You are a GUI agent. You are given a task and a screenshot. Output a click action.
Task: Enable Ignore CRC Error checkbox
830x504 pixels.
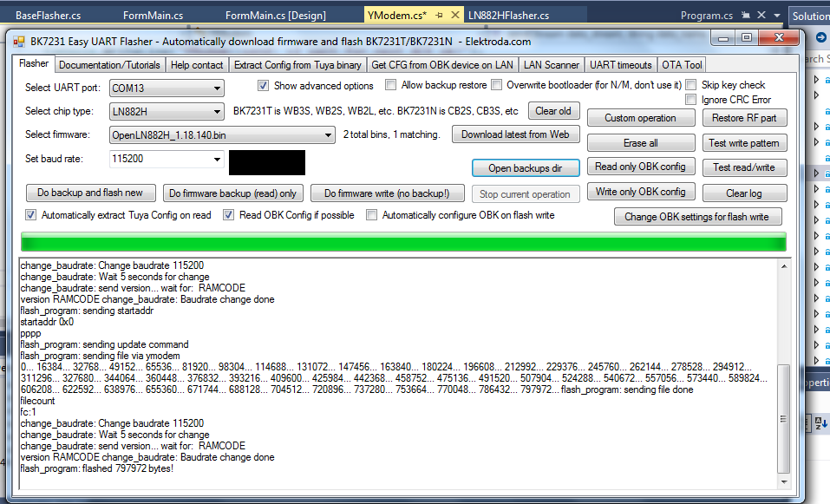tap(690, 100)
